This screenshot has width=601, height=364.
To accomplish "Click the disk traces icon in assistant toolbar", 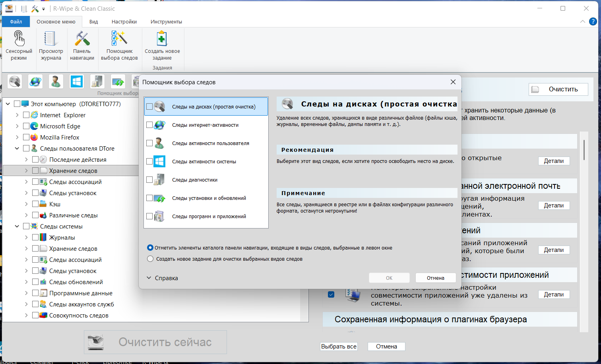I will 15,81.
